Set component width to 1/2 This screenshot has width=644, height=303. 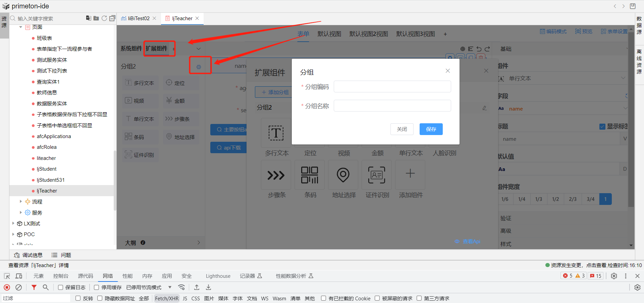(x=555, y=199)
